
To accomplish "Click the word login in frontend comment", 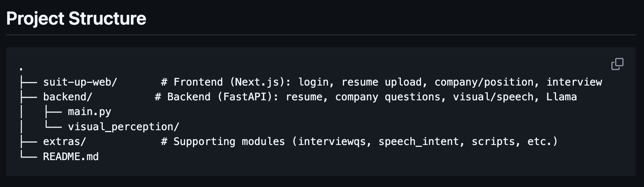I will click(317, 82).
